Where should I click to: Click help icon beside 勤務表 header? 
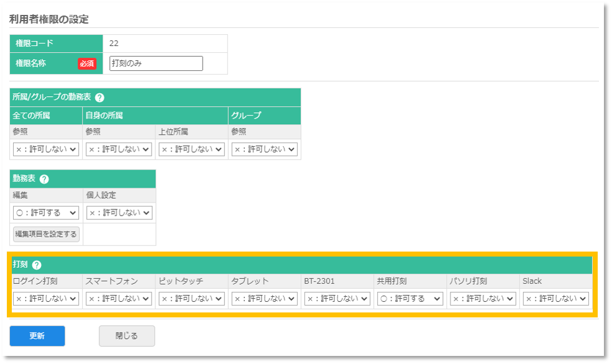tap(44, 179)
